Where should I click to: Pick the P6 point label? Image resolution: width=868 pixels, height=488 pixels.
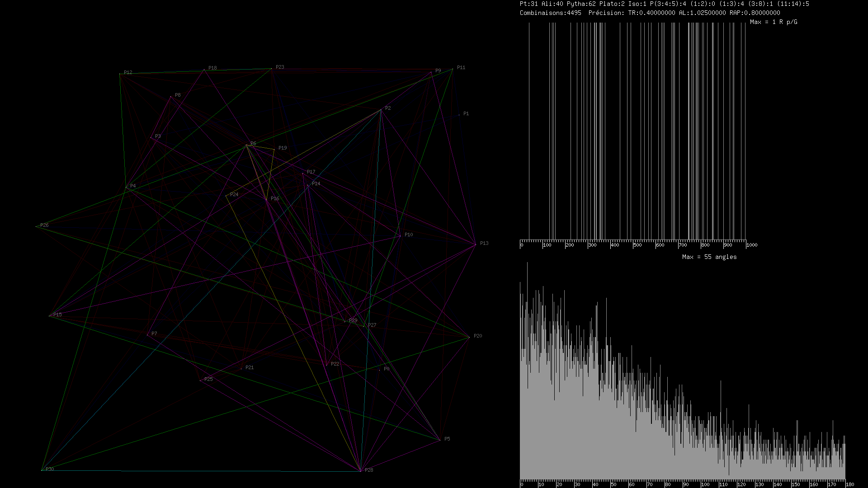pos(253,143)
